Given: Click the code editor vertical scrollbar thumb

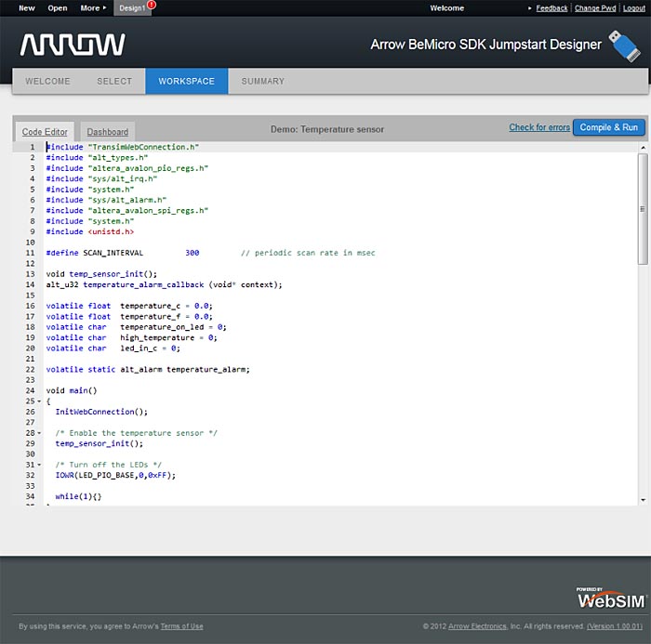Looking at the screenshot, I should (x=644, y=209).
